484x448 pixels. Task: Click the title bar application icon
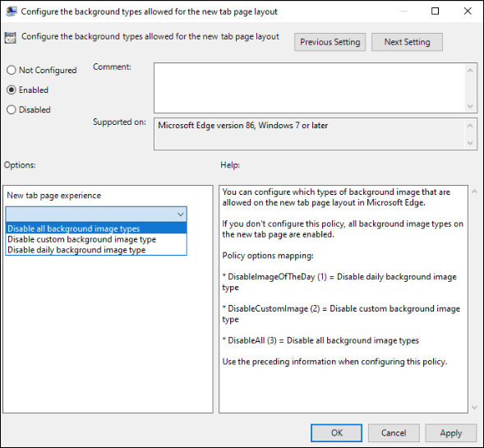tap(12, 12)
